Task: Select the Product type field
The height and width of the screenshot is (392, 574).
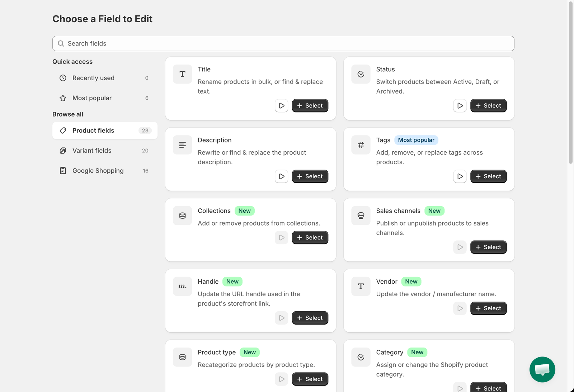Action: point(310,379)
